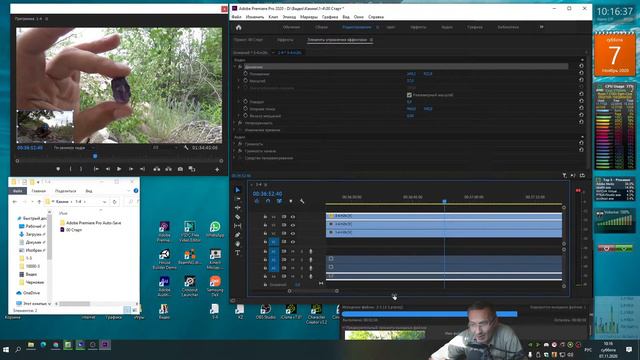This screenshot has width=640, height=360.
Task: Click the timeline playhead marker
Action: (444, 201)
